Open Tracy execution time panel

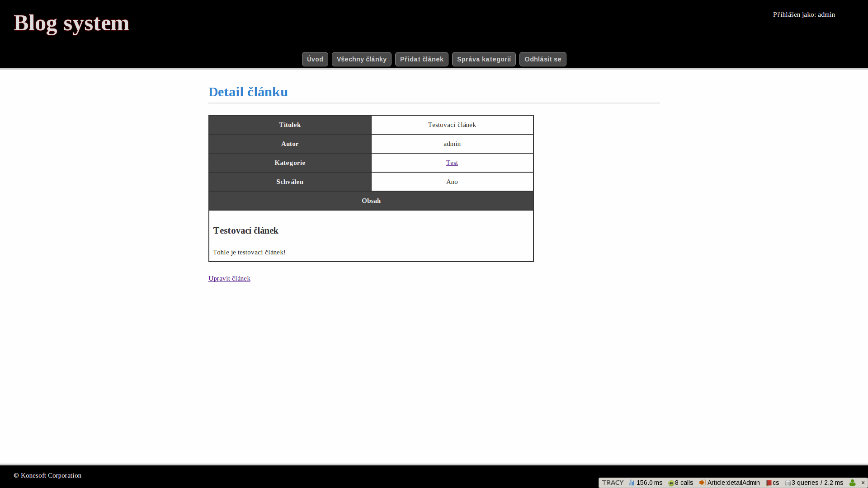click(646, 483)
